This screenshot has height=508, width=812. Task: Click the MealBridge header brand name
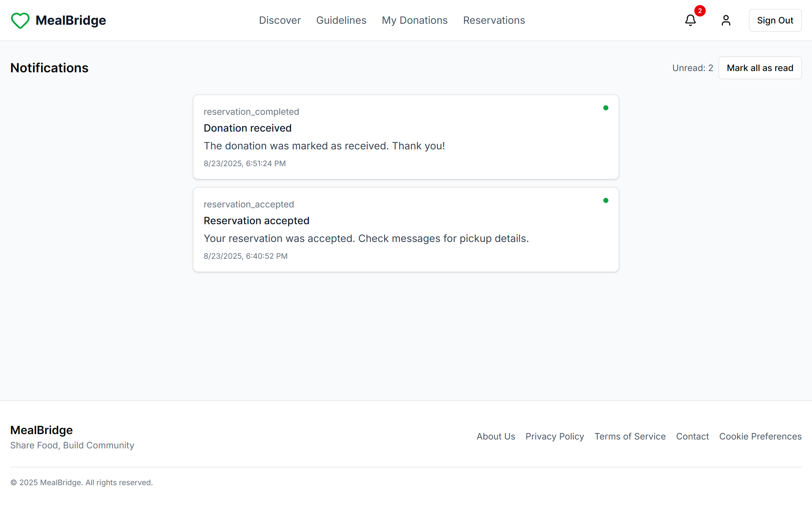(x=71, y=21)
